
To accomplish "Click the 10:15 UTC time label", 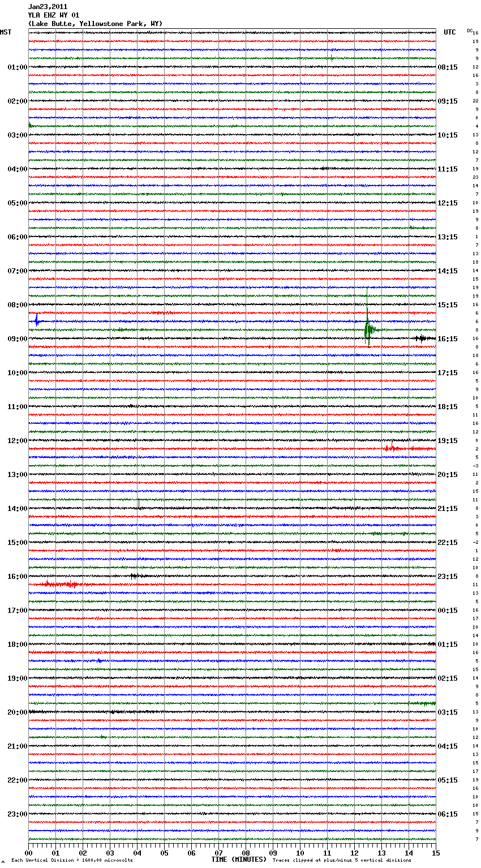I will [x=448, y=135].
